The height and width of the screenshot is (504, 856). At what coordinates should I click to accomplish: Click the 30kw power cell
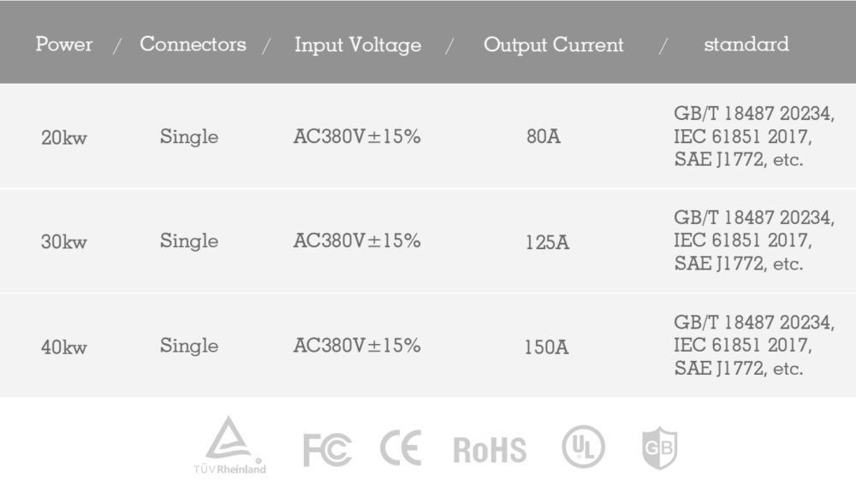[64, 242]
